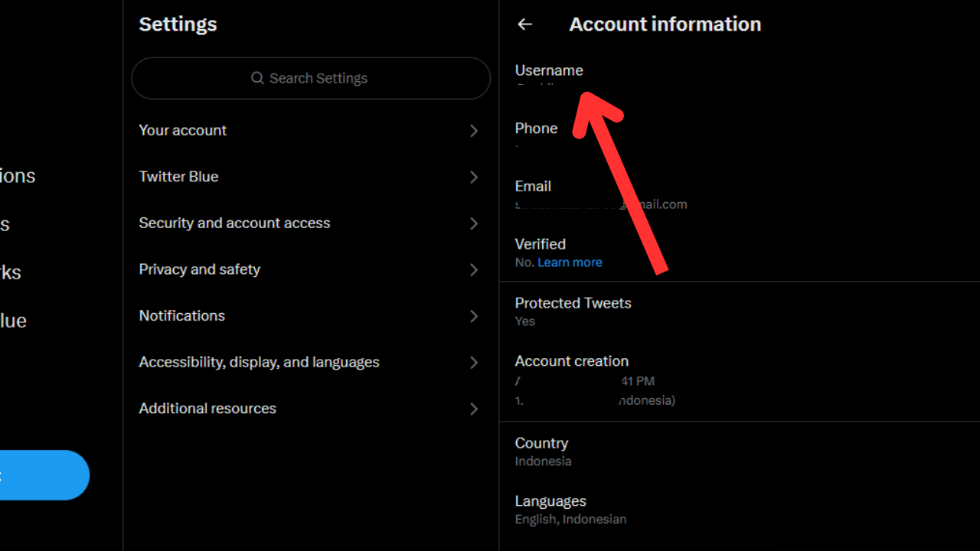
Task: Open the Username row
Action: (x=740, y=78)
